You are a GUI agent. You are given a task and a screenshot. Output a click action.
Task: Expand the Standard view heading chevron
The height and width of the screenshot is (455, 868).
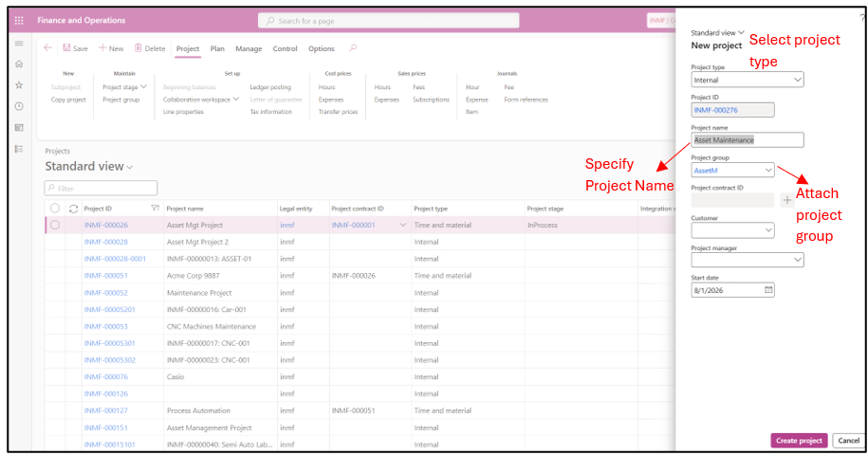click(130, 167)
